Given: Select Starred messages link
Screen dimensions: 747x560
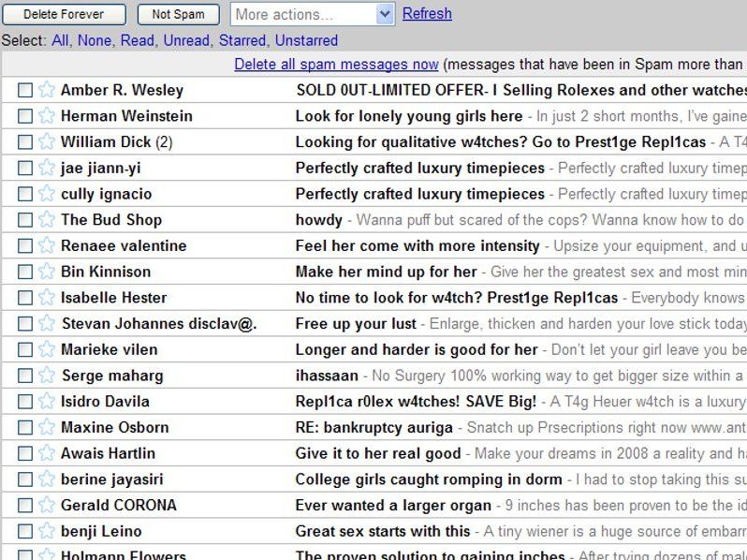Looking at the screenshot, I should (x=242, y=40).
